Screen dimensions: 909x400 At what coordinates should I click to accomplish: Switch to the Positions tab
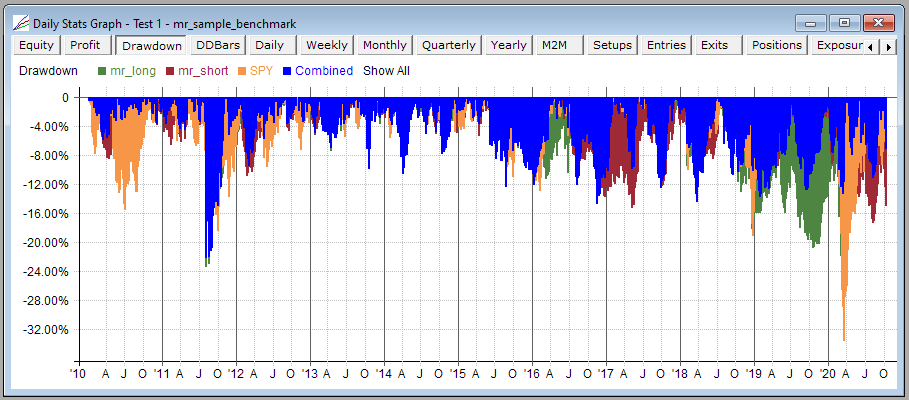pyautogui.click(x=777, y=45)
